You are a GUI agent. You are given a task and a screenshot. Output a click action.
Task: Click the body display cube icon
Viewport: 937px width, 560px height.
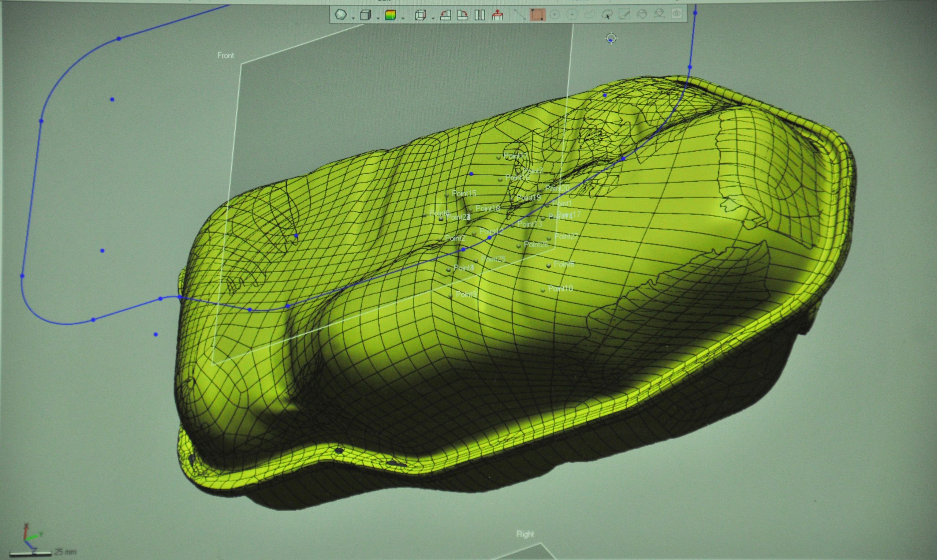click(365, 15)
